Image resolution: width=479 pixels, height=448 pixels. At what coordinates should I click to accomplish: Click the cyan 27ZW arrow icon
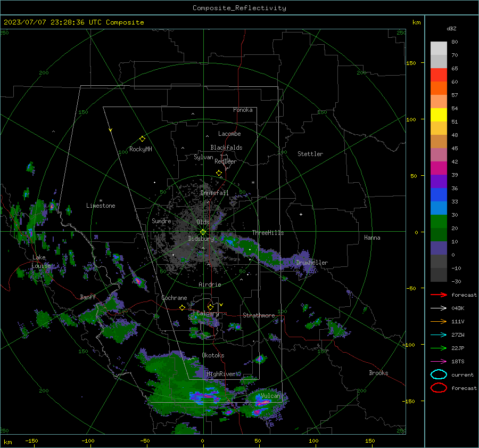pos(439,335)
